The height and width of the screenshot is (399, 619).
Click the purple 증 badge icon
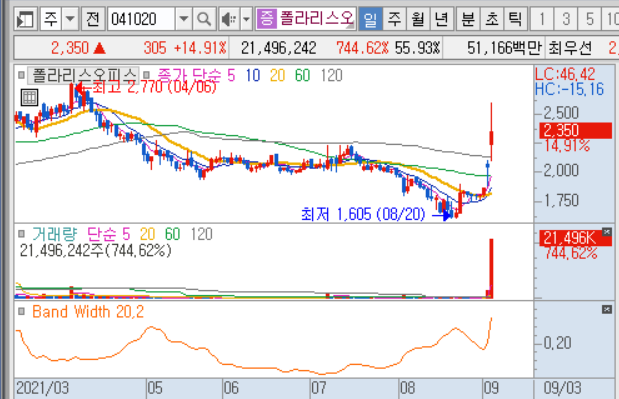click(x=266, y=19)
